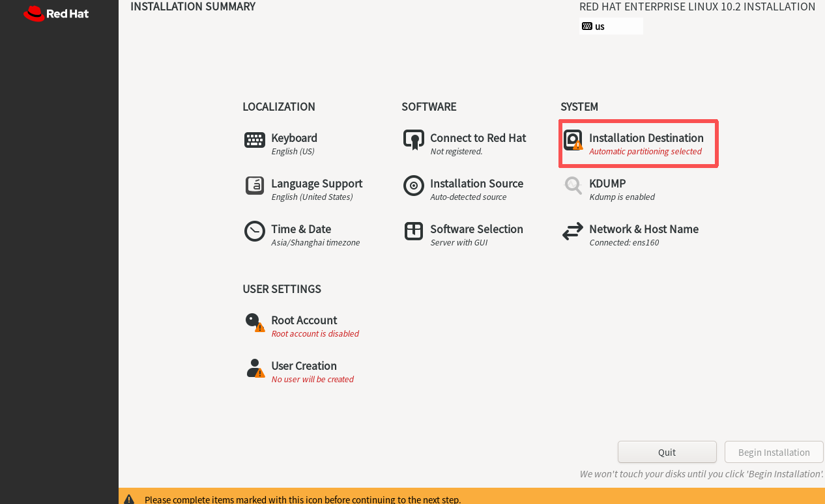Click the LOCALIZATION section heading

[x=279, y=107]
